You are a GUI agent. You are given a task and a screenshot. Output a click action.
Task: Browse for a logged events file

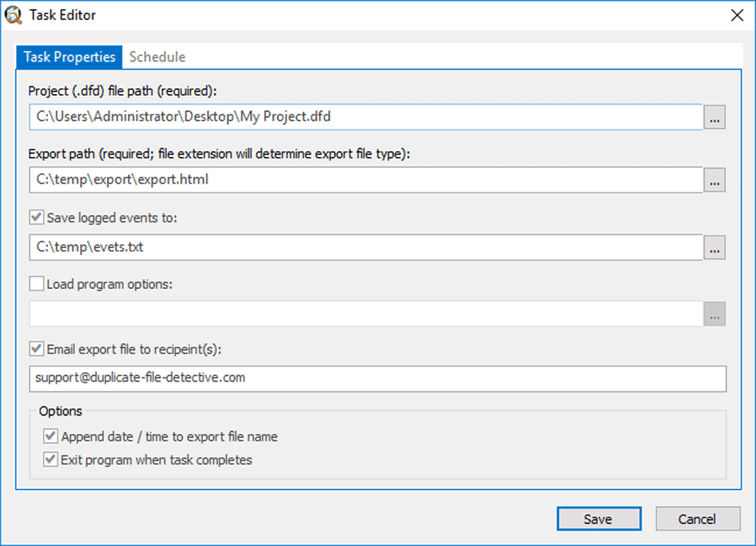715,247
